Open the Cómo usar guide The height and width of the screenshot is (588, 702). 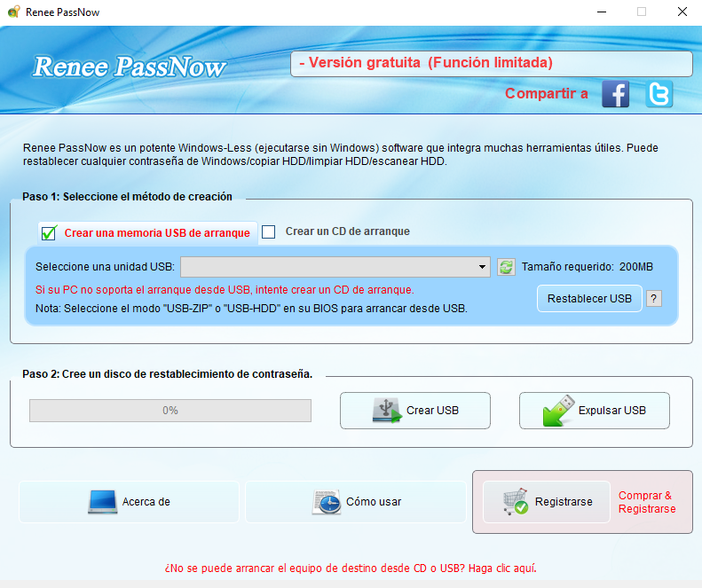(356, 502)
